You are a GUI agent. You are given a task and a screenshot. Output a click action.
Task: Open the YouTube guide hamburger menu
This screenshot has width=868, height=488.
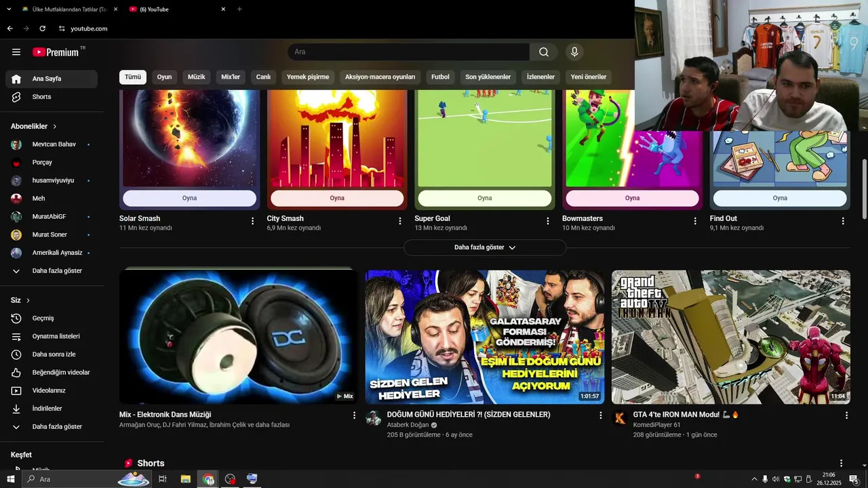(16, 52)
